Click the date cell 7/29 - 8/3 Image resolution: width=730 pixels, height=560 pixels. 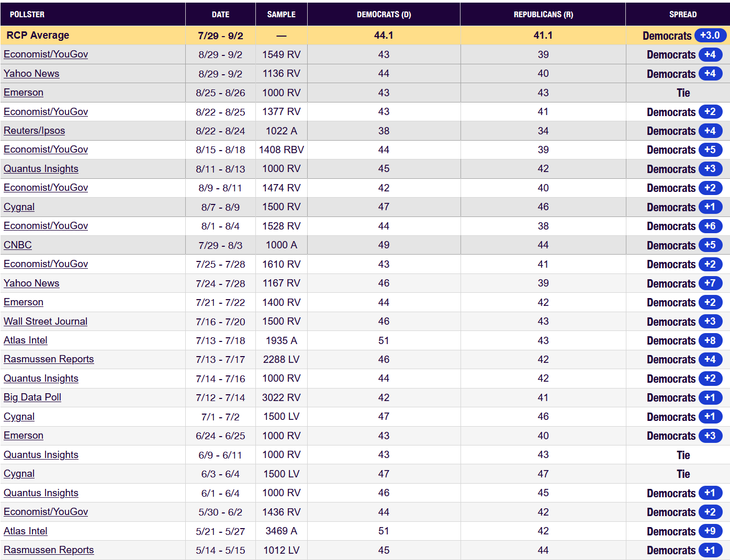(221, 245)
